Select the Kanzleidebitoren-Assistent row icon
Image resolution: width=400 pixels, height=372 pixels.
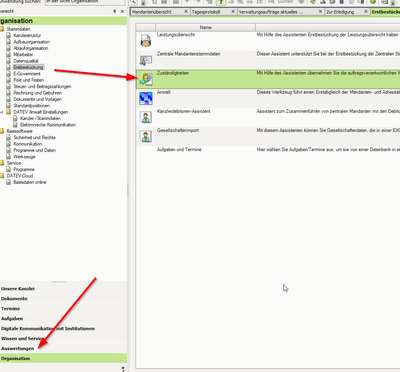click(x=146, y=117)
